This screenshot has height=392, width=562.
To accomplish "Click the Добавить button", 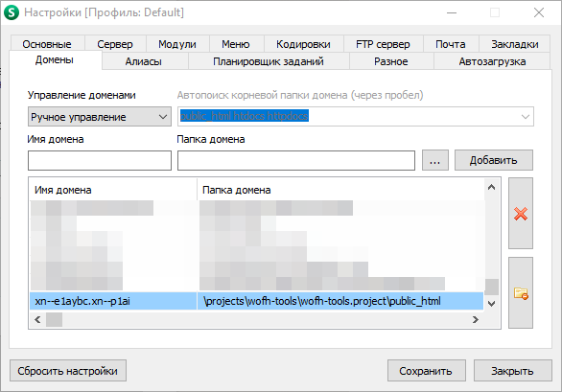I will tap(494, 160).
